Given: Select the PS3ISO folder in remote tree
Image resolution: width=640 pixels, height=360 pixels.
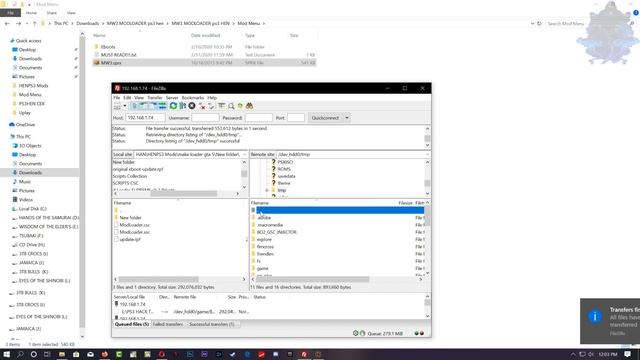Looking at the screenshot, I should [x=285, y=162].
